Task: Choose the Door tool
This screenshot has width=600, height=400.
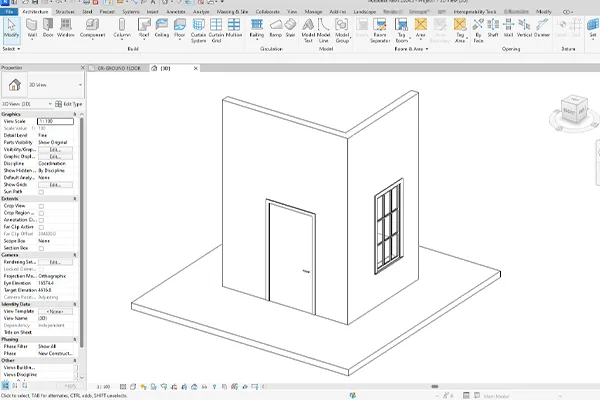Action: [48, 29]
